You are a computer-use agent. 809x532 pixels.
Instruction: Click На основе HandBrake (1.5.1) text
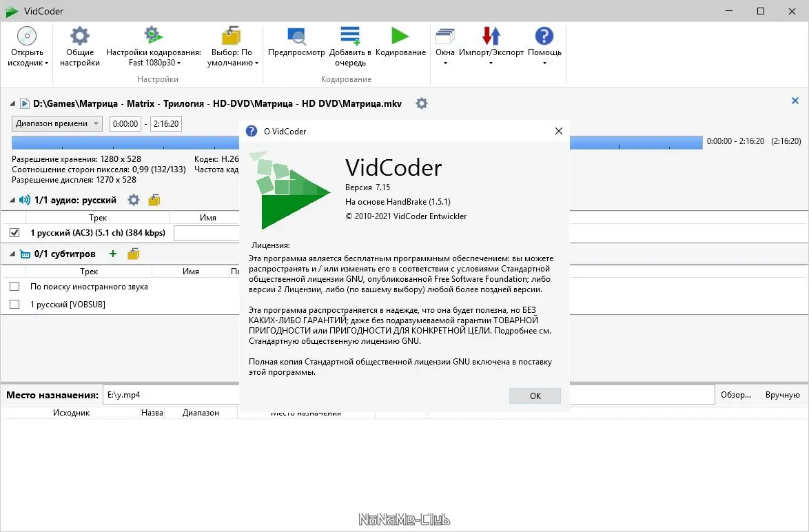[x=398, y=202]
